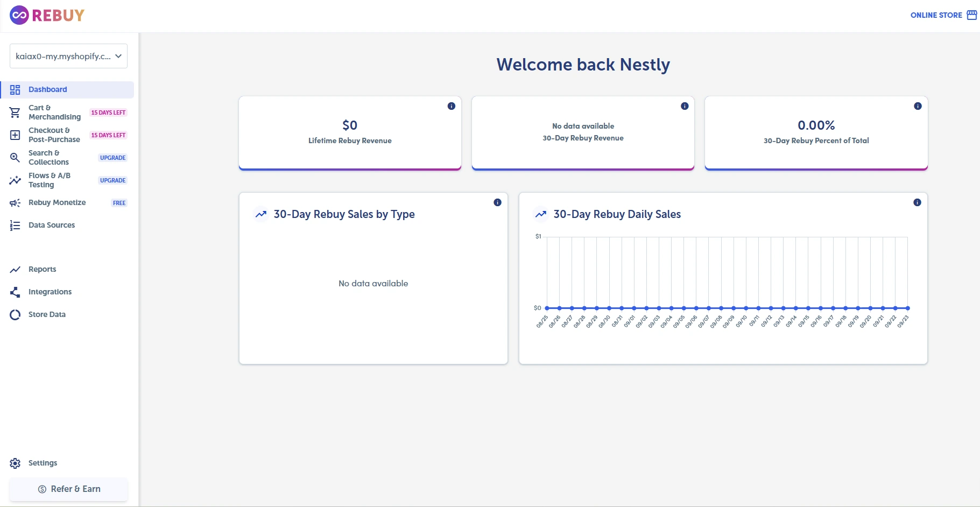Show info for Daily Sales chart panel

917,202
